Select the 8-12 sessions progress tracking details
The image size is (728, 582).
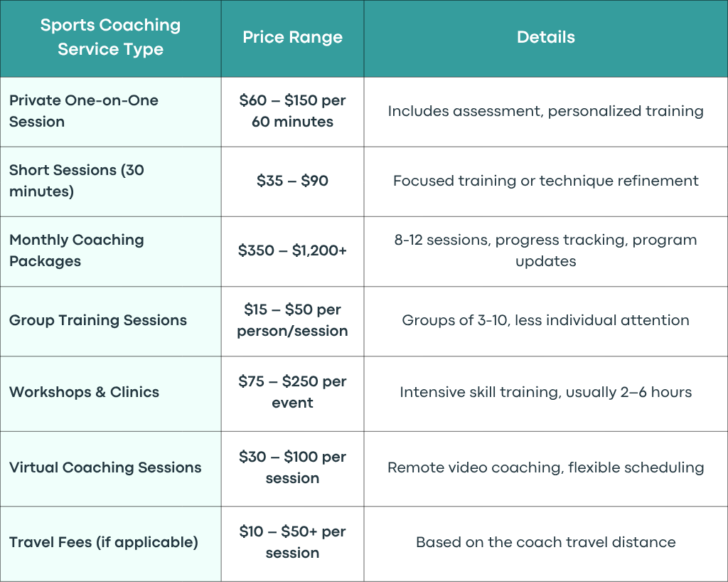(x=546, y=250)
